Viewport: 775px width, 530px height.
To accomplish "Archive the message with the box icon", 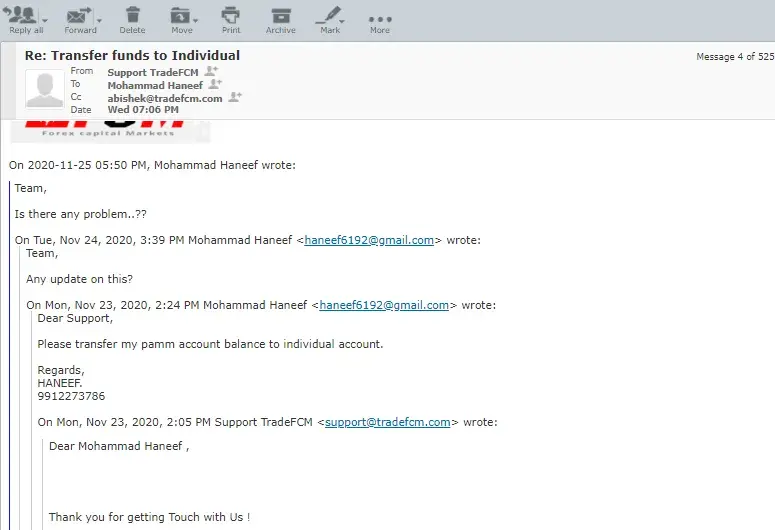I will [281, 15].
